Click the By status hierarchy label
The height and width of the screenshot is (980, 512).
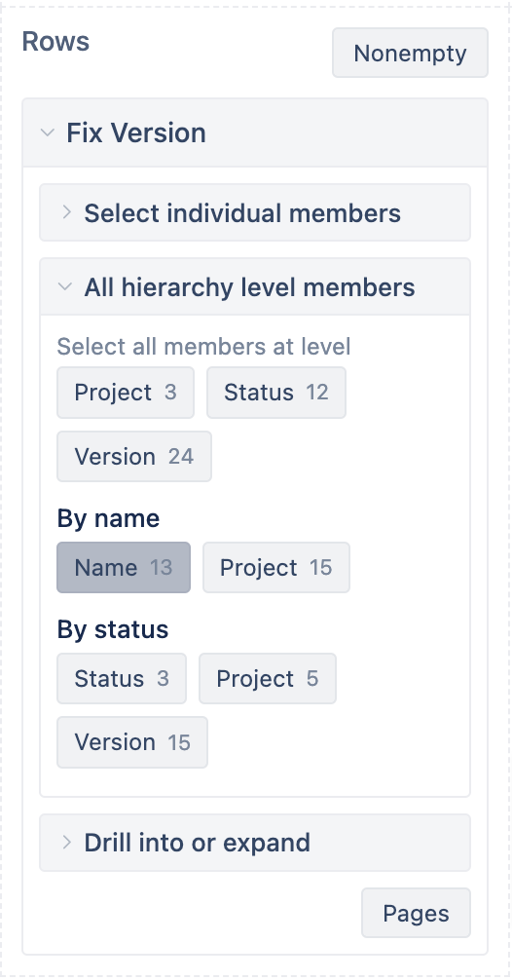pos(113,629)
